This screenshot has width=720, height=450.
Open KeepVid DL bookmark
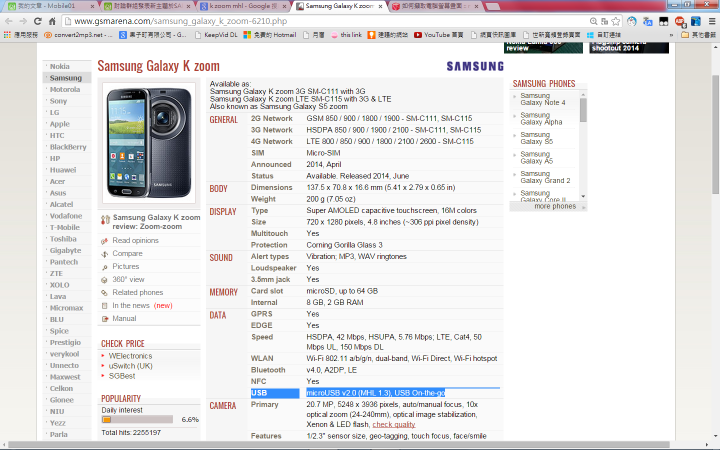(x=216, y=35)
